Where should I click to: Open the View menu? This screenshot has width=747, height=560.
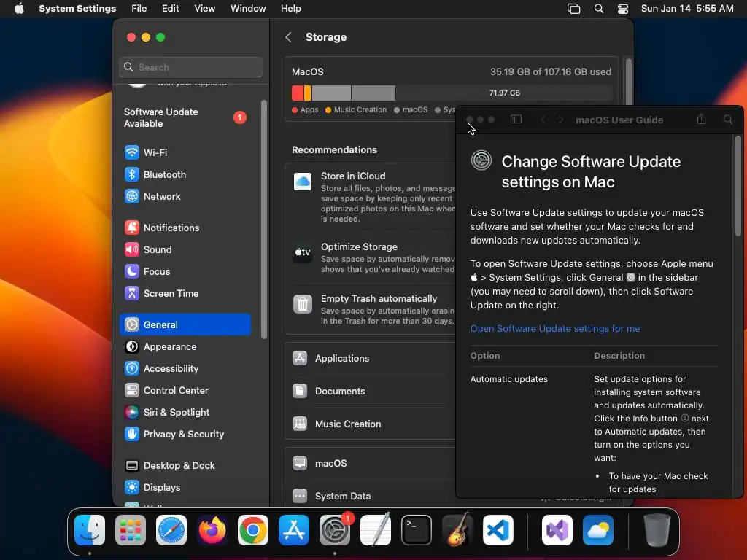point(204,9)
